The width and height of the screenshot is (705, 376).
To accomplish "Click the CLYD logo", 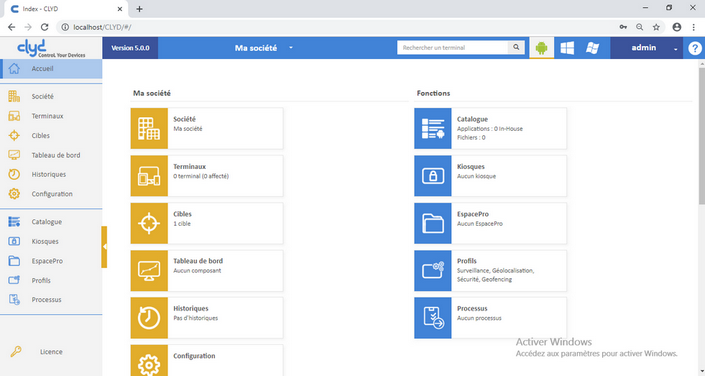I will pos(50,48).
